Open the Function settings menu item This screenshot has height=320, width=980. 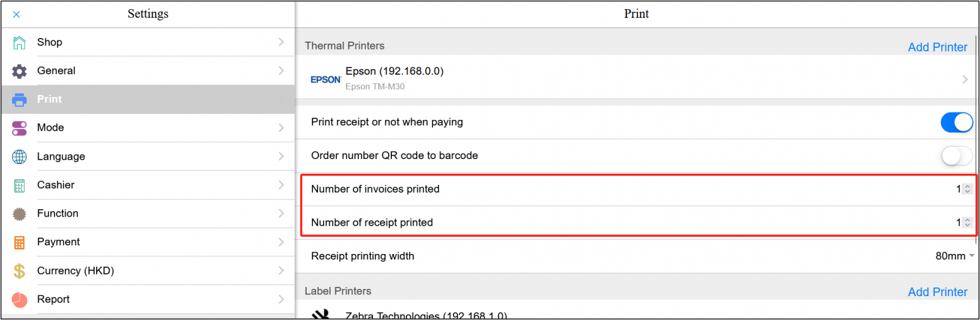click(x=58, y=214)
